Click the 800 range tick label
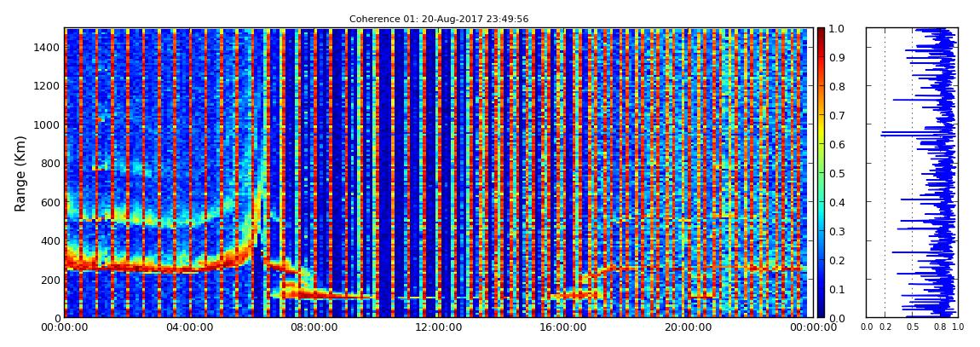 (49, 163)
